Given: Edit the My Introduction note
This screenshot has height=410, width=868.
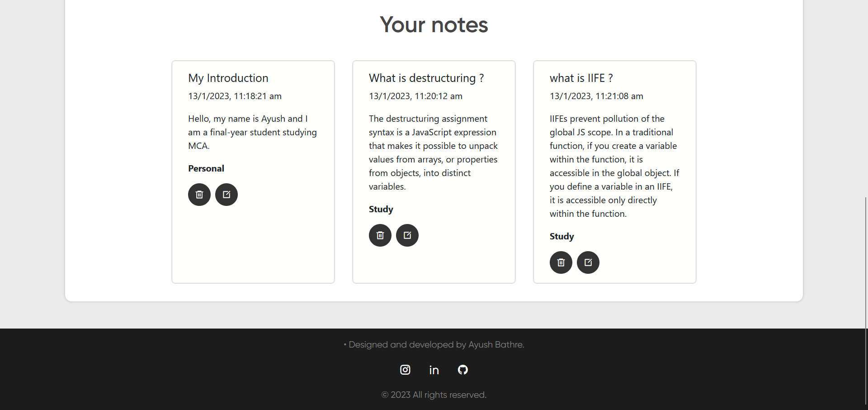Looking at the screenshot, I should [226, 194].
